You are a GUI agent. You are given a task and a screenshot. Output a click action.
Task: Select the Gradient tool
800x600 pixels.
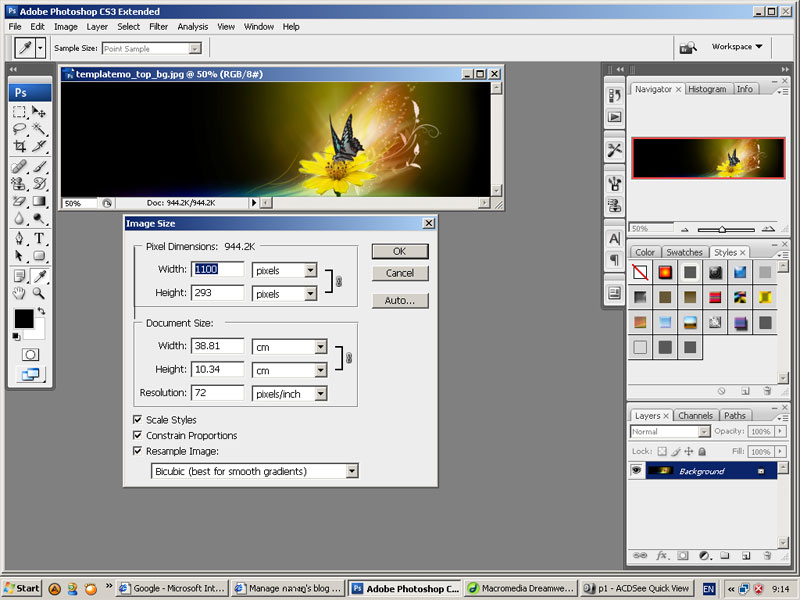[x=39, y=201]
